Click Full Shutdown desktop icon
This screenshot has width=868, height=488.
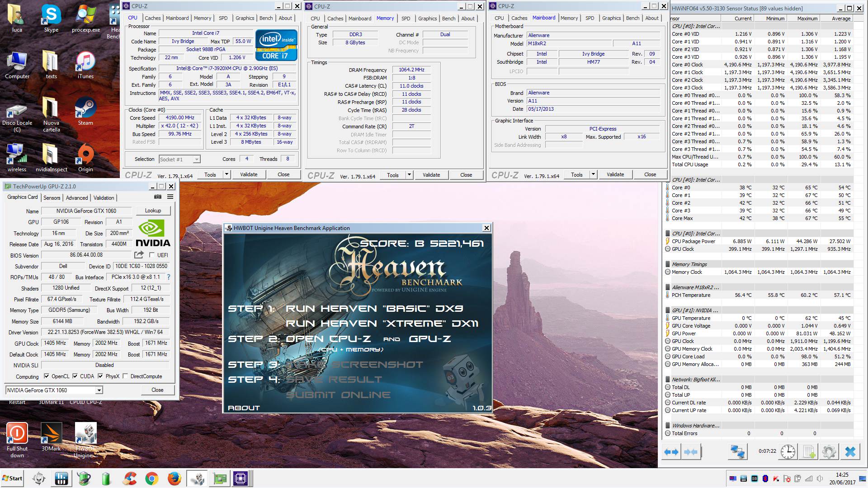(17, 440)
